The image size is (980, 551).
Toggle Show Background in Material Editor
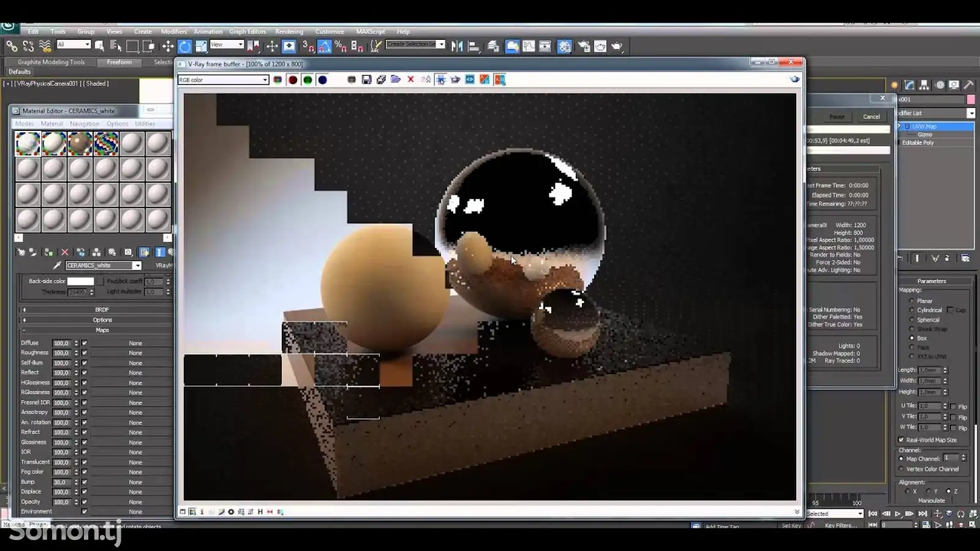click(144, 252)
